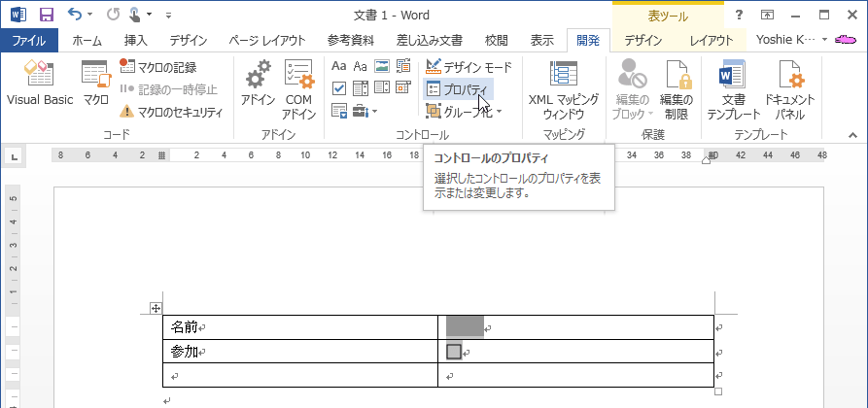Click the table move handle
The width and height of the screenshot is (868, 408).
(x=156, y=308)
